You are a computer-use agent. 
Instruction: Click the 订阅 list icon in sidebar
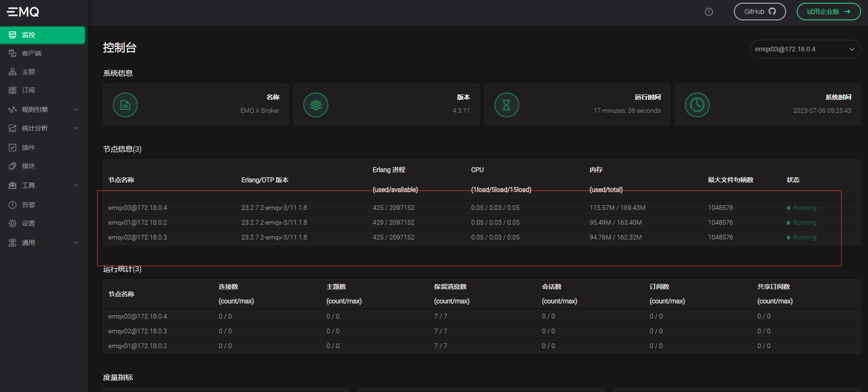pos(12,90)
